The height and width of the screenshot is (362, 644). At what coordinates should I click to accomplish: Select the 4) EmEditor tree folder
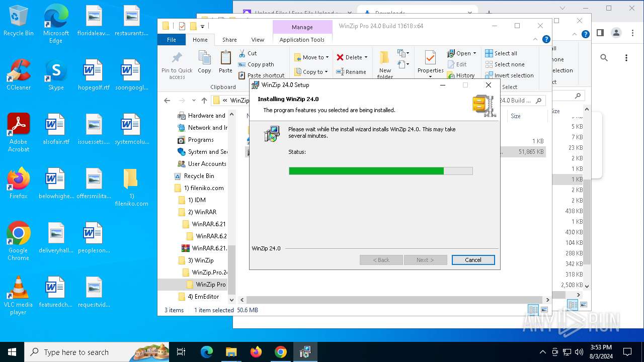(x=198, y=297)
